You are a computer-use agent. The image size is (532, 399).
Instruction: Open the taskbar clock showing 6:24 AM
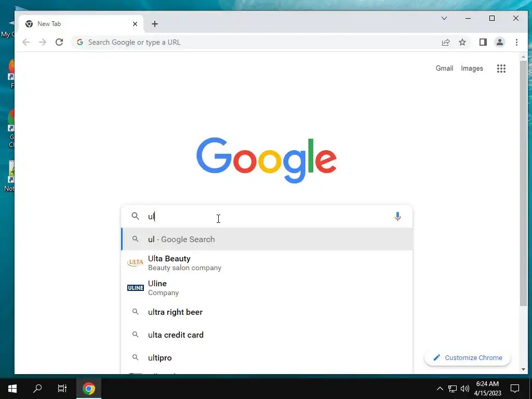[x=487, y=389]
